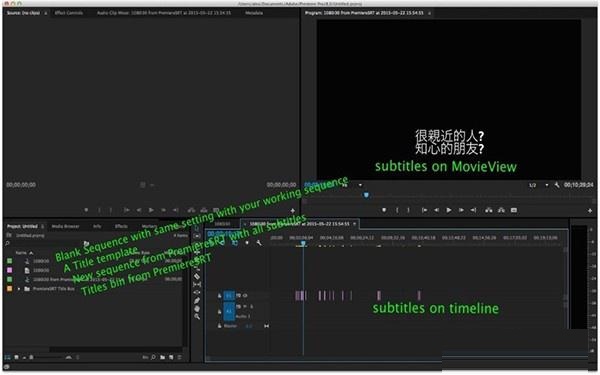The image size is (600, 375).
Task: Toggle lock on Master track
Action: tap(220, 326)
